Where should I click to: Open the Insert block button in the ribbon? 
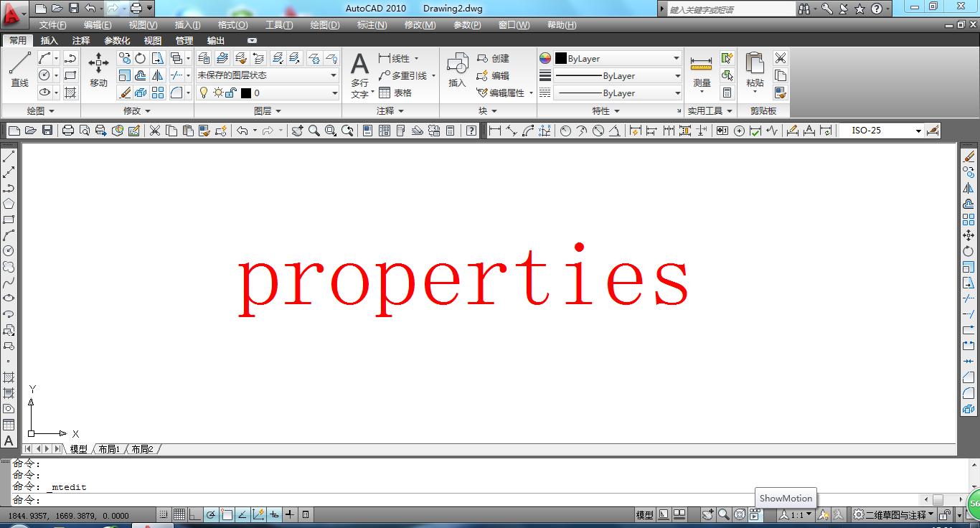pyautogui.click(x=457, y=70)
